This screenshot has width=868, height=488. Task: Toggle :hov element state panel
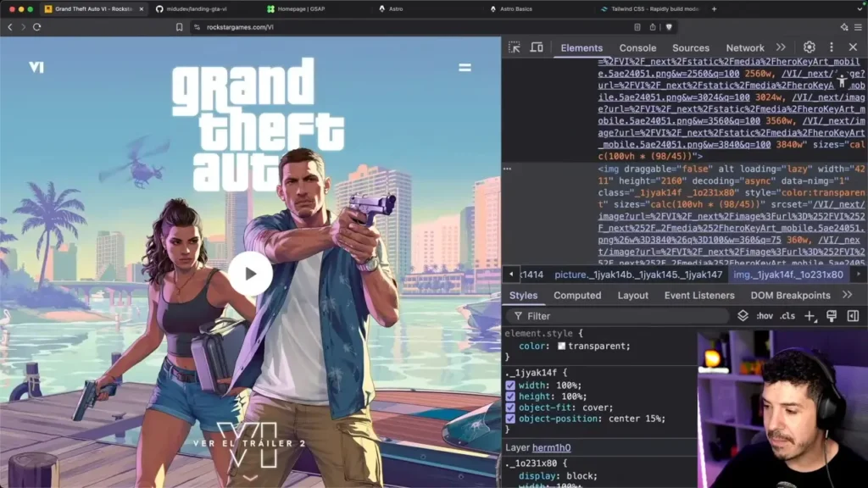point(765,317)
